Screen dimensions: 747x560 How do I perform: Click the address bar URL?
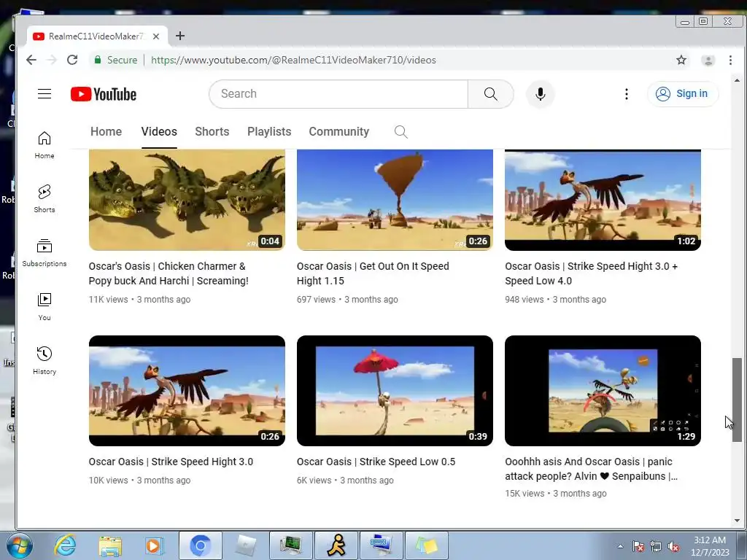[x=293, y=60]
